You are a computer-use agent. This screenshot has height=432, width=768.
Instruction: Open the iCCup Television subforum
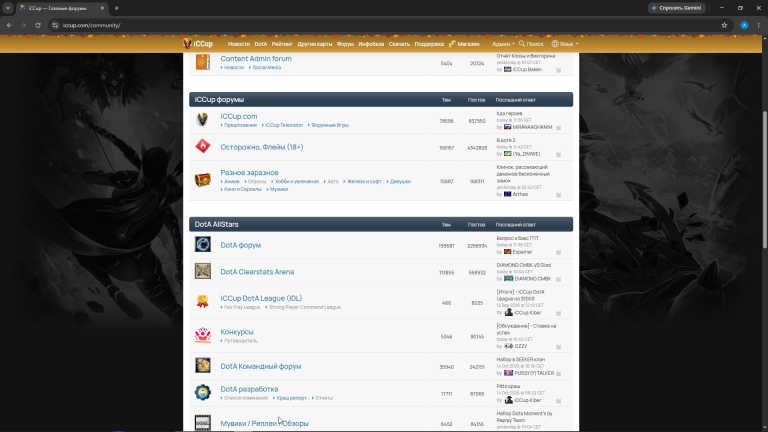(284, 125)
